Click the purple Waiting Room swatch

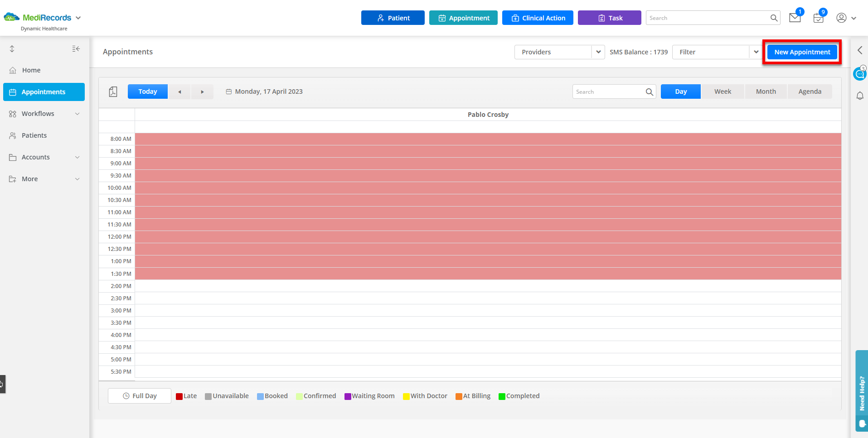pyautogui.click(x=348, y=396)
